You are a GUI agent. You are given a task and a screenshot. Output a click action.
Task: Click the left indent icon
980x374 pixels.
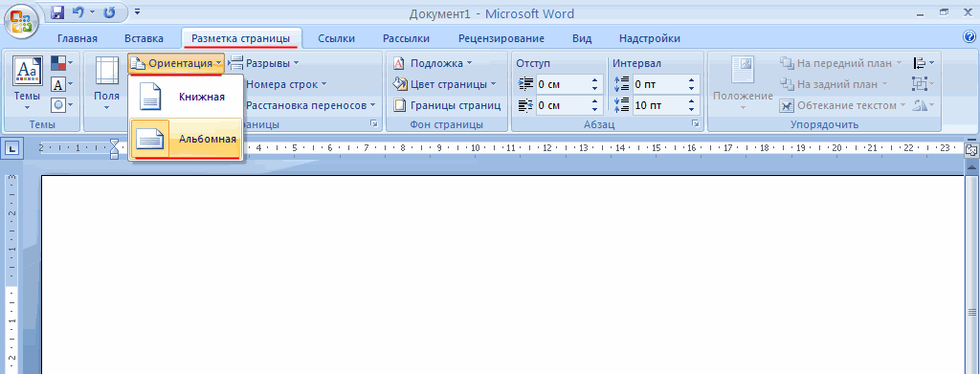(525, 83)
